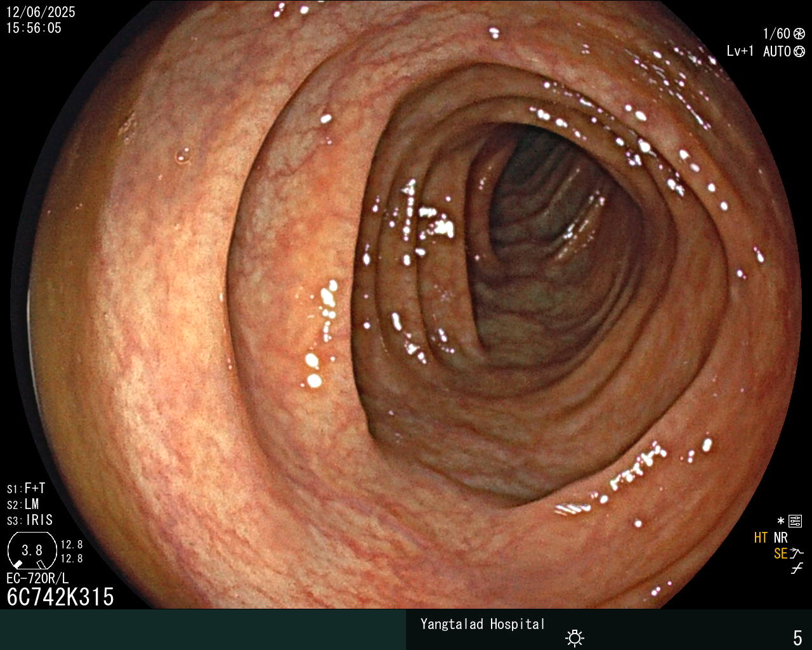812x650 pixels.
Task: Click the Yangtalad Hospital label
Action: click(x=483, y=624)
